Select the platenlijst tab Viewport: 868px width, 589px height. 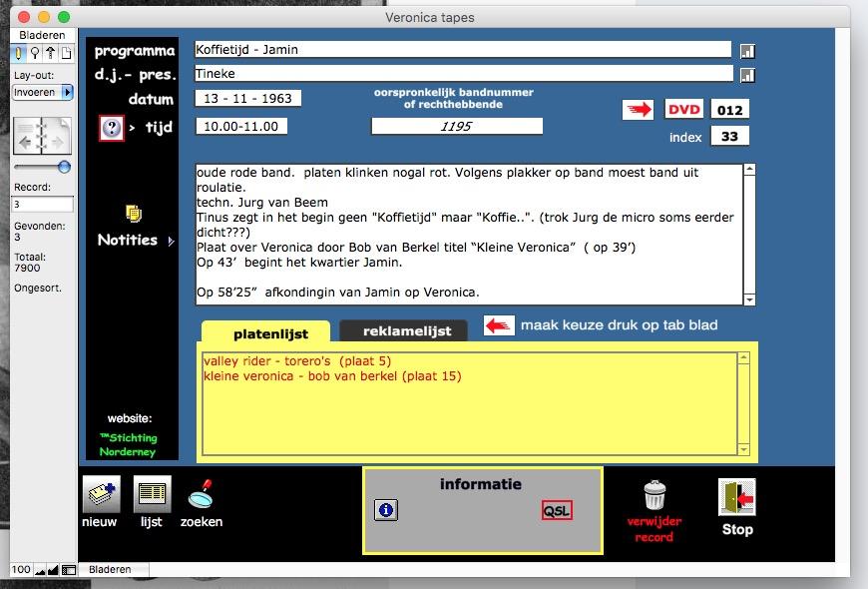(x=264, y=333)
